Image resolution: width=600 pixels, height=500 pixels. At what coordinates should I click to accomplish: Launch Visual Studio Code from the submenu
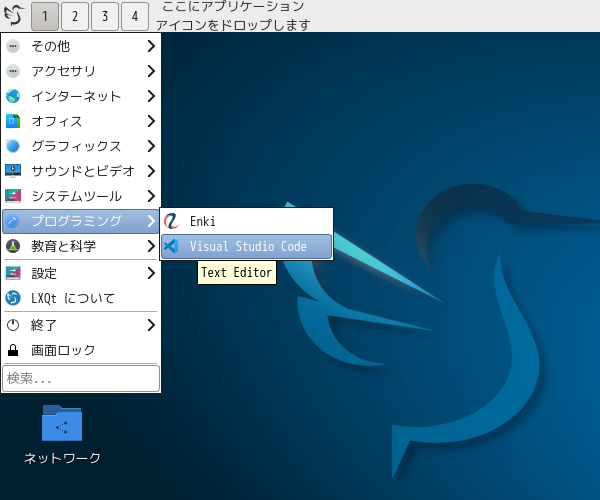pos(246,246)
